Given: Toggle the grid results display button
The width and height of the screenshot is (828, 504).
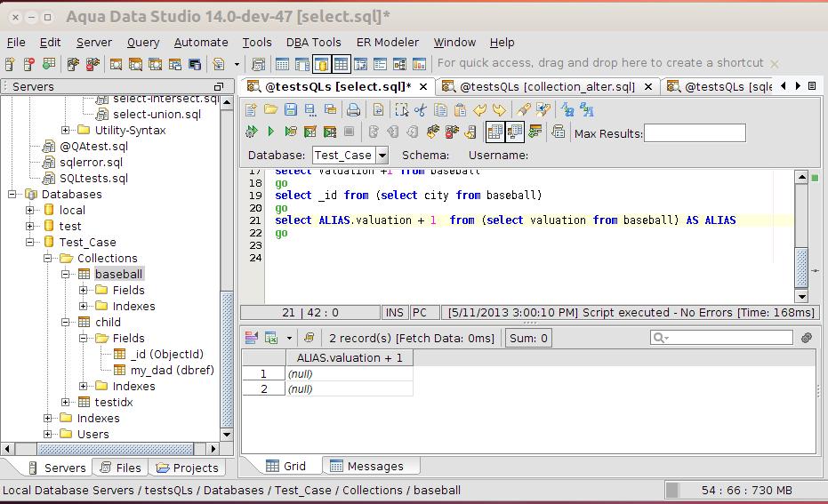Looking at the screenshot, I should 494,132.
